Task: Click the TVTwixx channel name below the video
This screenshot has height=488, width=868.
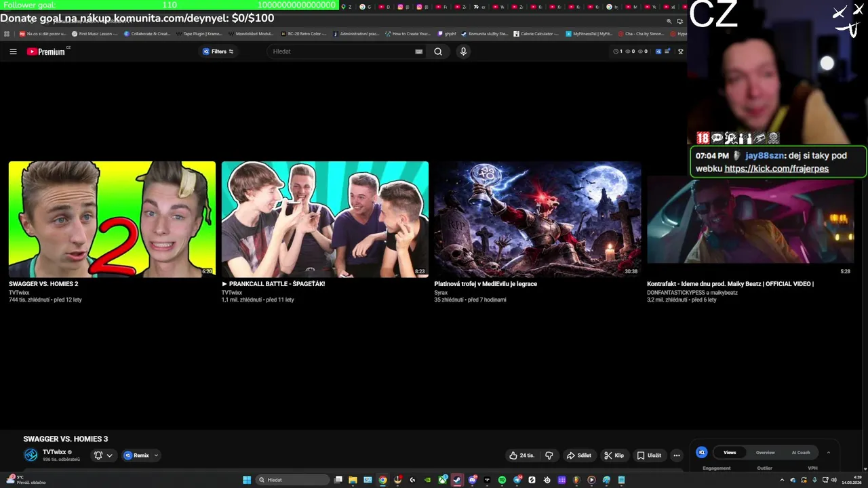Action: [54, 452]
